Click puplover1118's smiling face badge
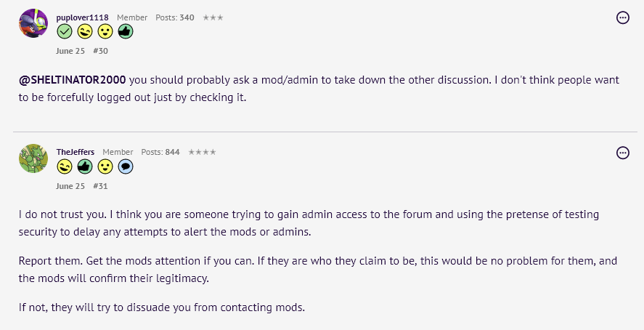Screen dimensions: 644x330 click(x=105, y=32)
